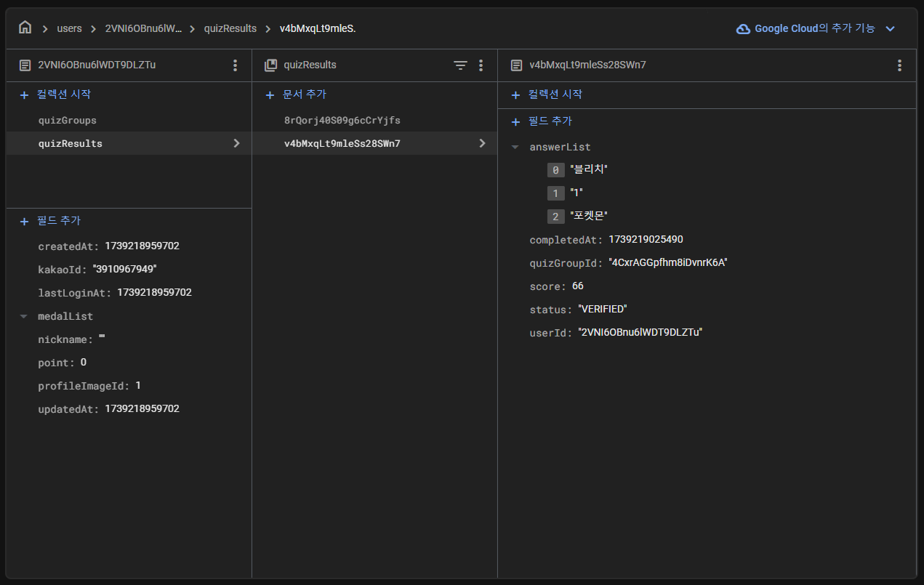Click the nickname field label
The image size is (924, 585).
click(65, 339)
